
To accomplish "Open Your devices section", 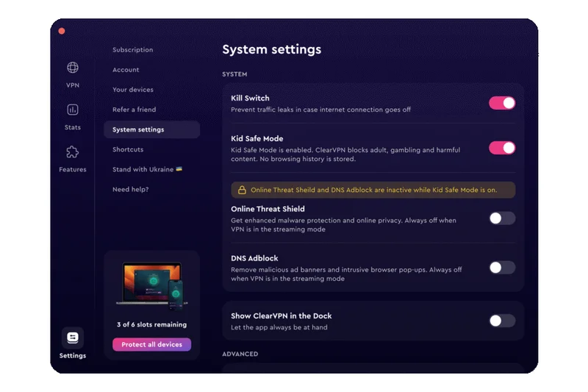I will pos(133,90).
